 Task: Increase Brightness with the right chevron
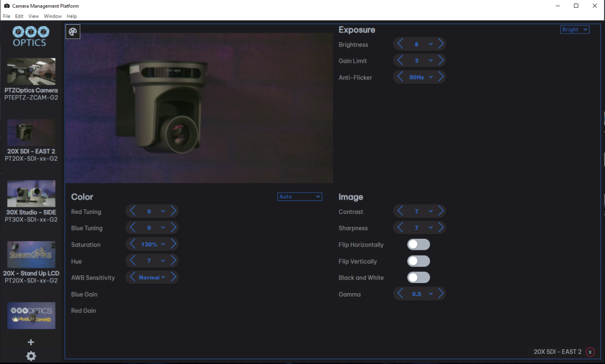(x=440, y=44)
